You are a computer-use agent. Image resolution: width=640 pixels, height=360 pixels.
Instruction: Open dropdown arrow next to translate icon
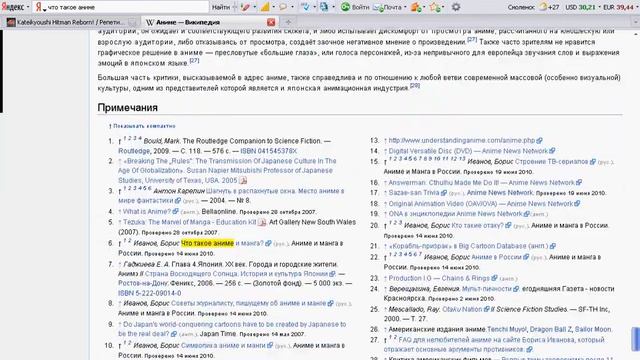pyautogui.click(x=333, y=7)
